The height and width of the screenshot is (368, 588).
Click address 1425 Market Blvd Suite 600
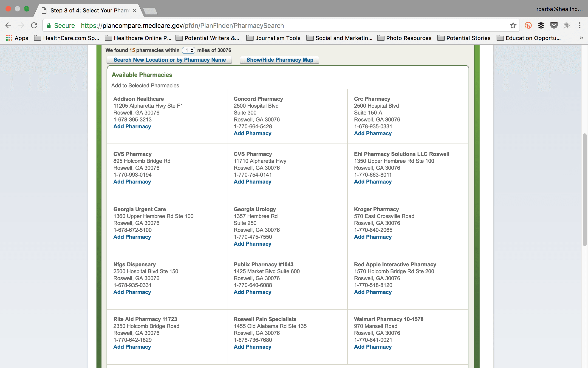pos(266,271)
